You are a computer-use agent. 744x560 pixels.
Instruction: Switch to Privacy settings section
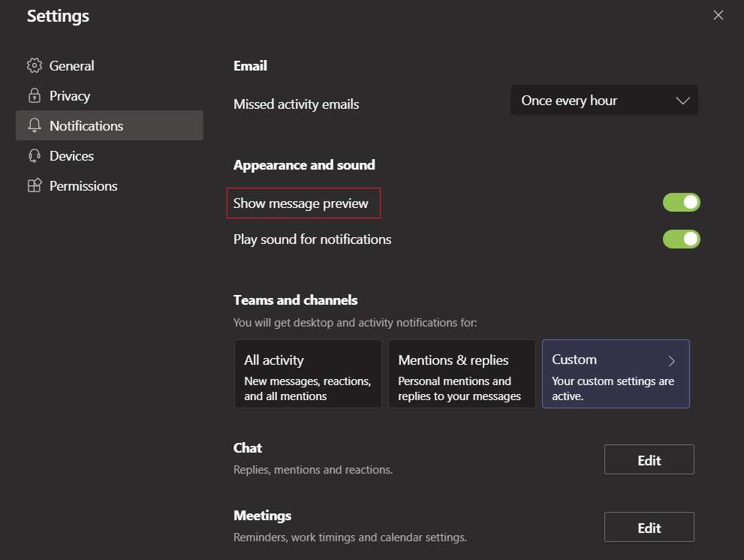[x=70, y=96]
